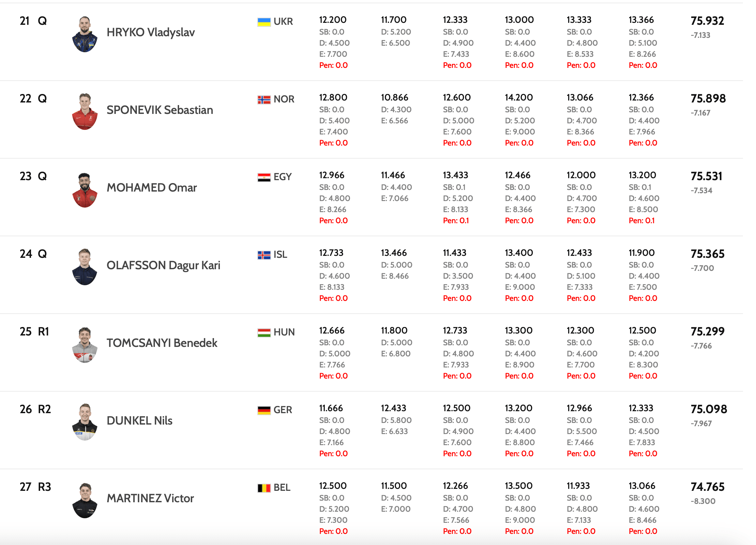Image resolution: width=756 pixels, height=545 pixels.
Task: Open MOHAMED Omar's athlete photo
Action: click(85, 190)
